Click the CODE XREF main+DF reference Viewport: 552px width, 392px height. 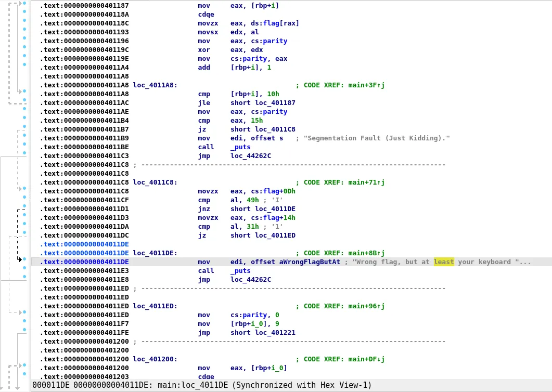pyautogui.click(x=343, y=359)
